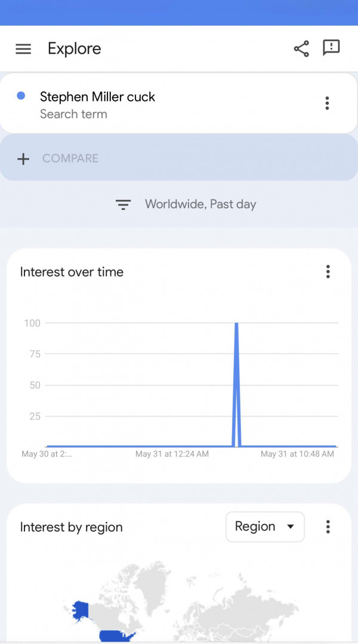This screenshot has width=358, height=644.
Task: Expand the Region dropdown
Action: (x=265, y=527)
